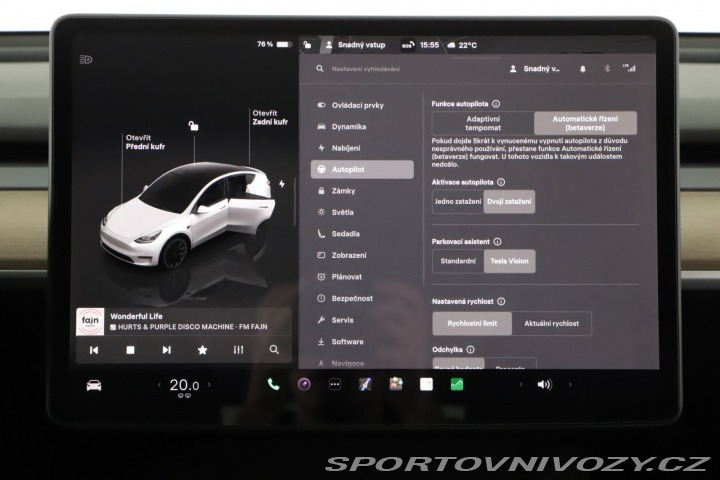Tap the SOS icon in status bar
Image resolution: width=720 pixels, height=480 pixels.
pos(408,45)
